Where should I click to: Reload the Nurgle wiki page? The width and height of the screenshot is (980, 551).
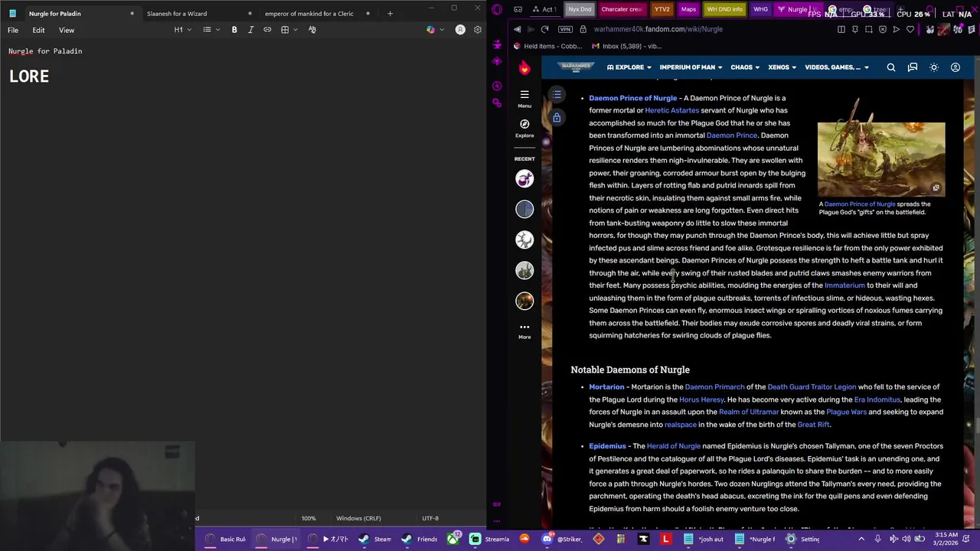coord(544,29)
